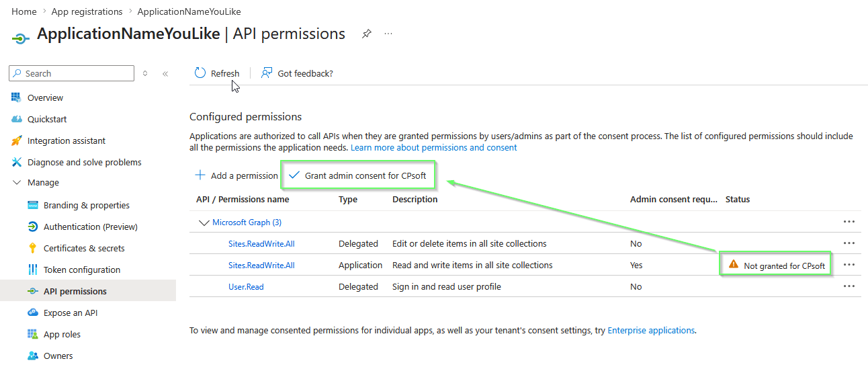Go to the Home breadcrumb
Image resolution: width=868 pixels, height=369 pixels.
pyautogui.click(x=24, y=11)
